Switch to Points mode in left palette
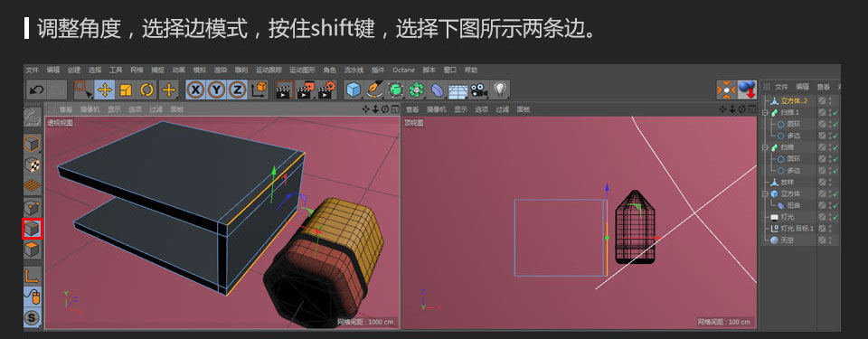868x339 pixels. pyautogui.click(x=33, y=208)
